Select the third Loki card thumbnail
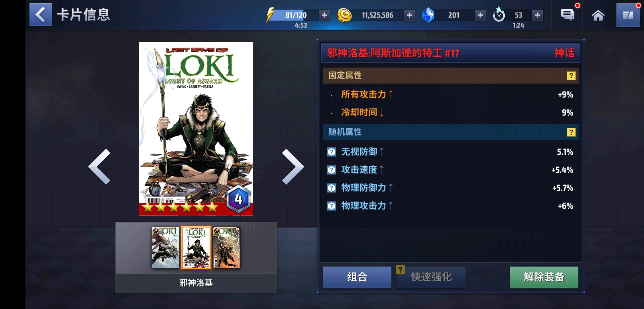The image size is (644, 309). (x=227, y=247)
